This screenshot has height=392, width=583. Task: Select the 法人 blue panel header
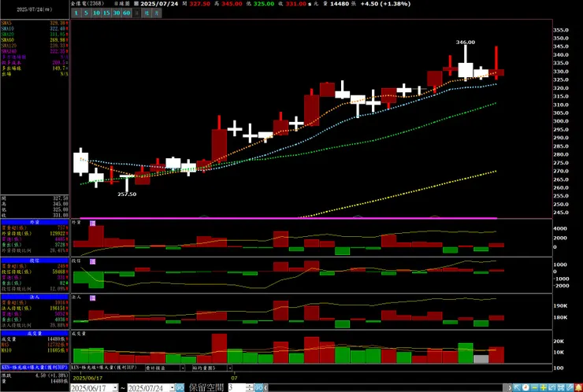(x=35, y=297)
